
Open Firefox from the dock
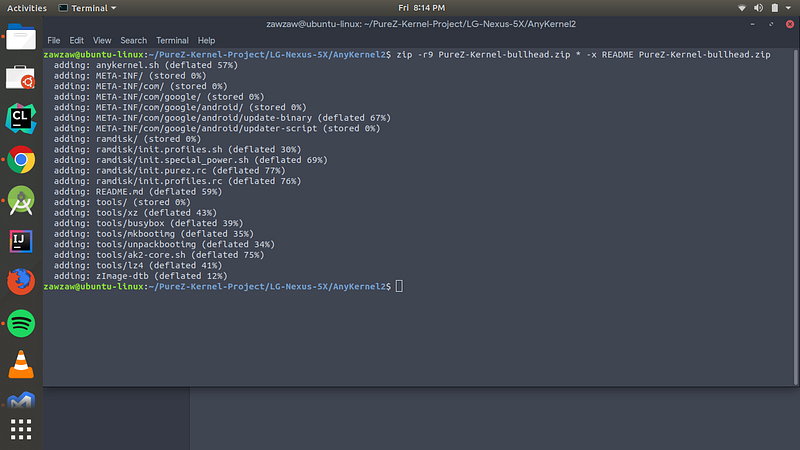tap(21, 282)
